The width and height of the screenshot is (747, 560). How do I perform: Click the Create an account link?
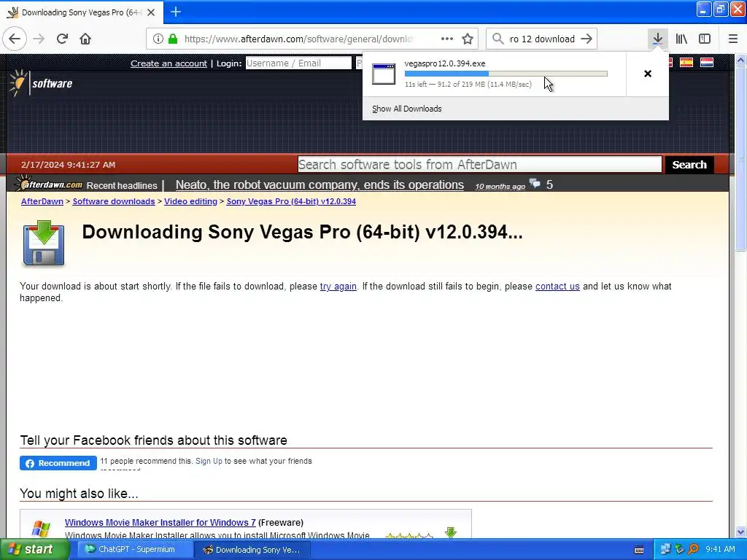point(169,63)
